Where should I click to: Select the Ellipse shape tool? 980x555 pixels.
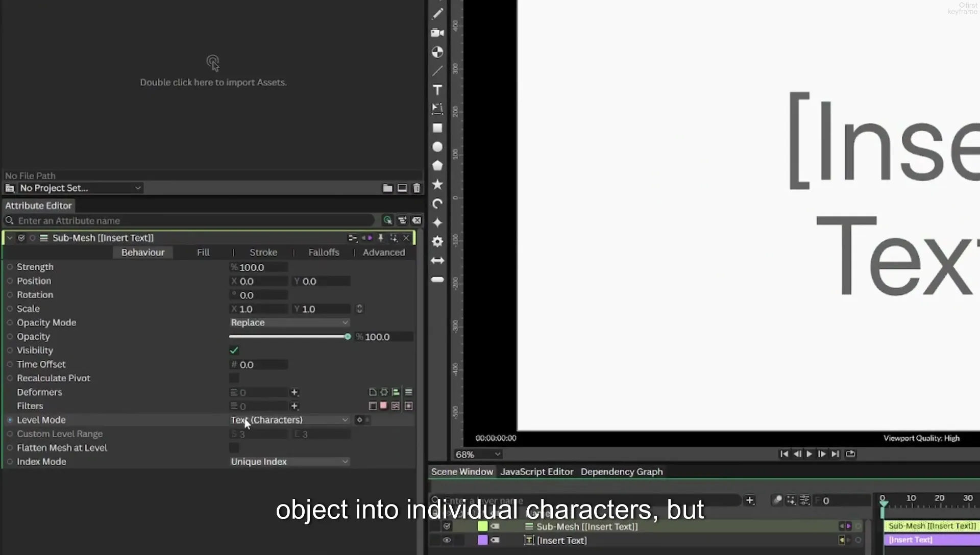click(437, 147)
